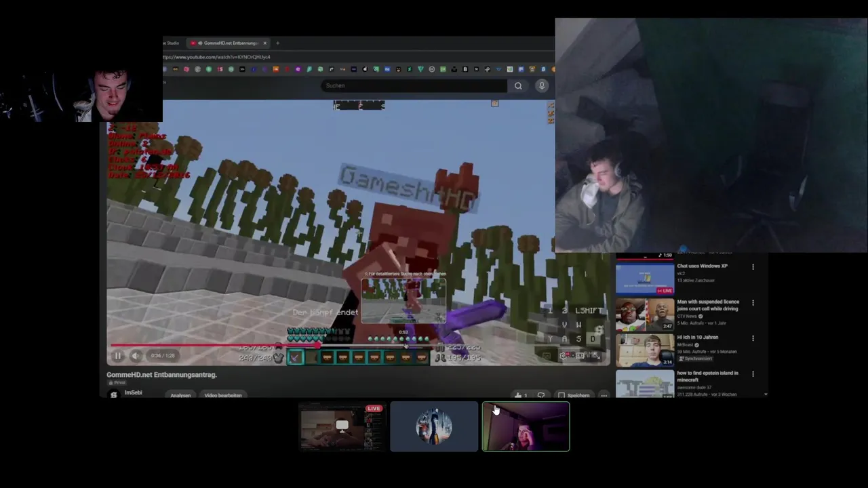Click the Speichern button

point(574,395)
